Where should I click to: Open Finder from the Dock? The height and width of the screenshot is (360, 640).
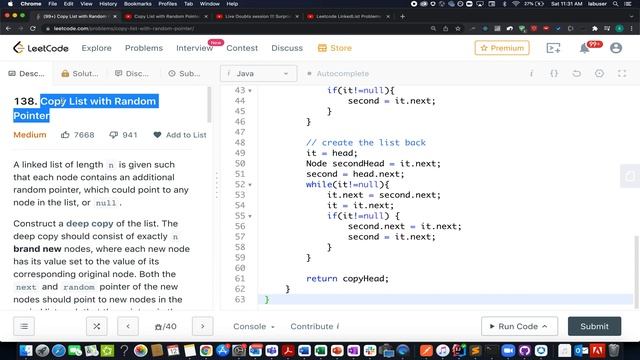pos(26,350)
